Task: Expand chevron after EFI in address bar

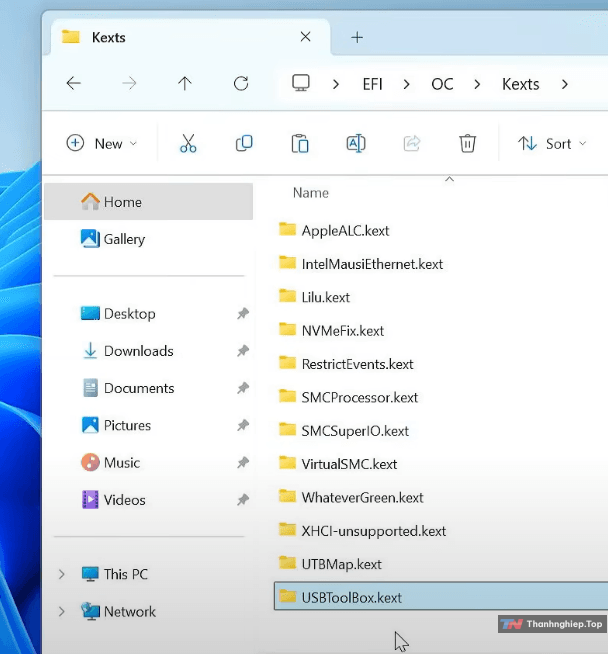Action: (406, 85)
